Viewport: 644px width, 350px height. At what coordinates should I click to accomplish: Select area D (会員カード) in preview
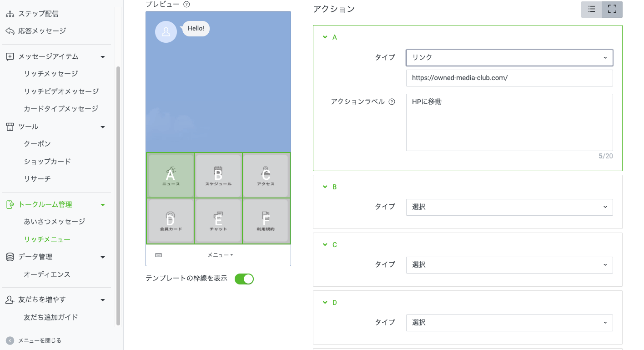click(x=171, y=221)
